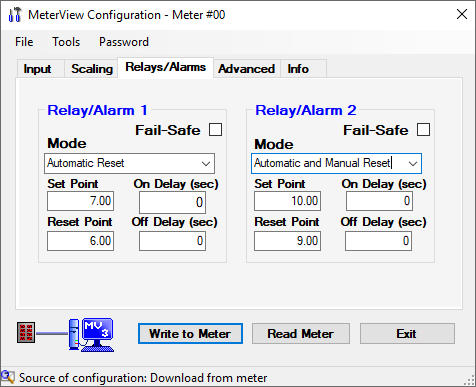Click the magnifier icon in status bar
Viewport: 476px width, 387px height.
[7, 377]
